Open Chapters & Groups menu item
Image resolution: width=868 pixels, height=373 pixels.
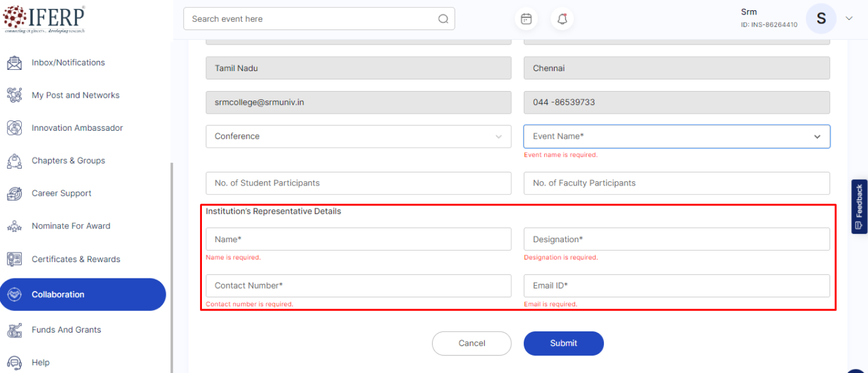coord(68,161)
